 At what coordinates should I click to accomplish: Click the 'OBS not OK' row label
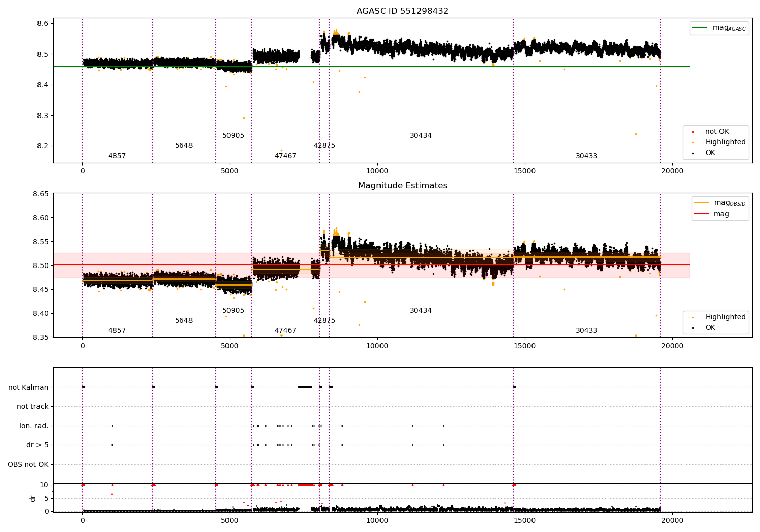[x=28, y=464]
